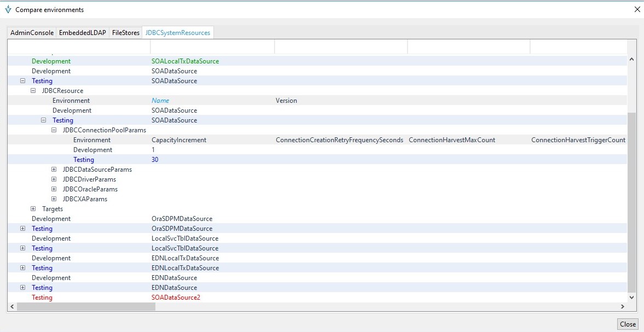Screen dimensions: 644x332
Task: Expand the Testing EDNLocalTxDataSource row
Action: (22, 268)
